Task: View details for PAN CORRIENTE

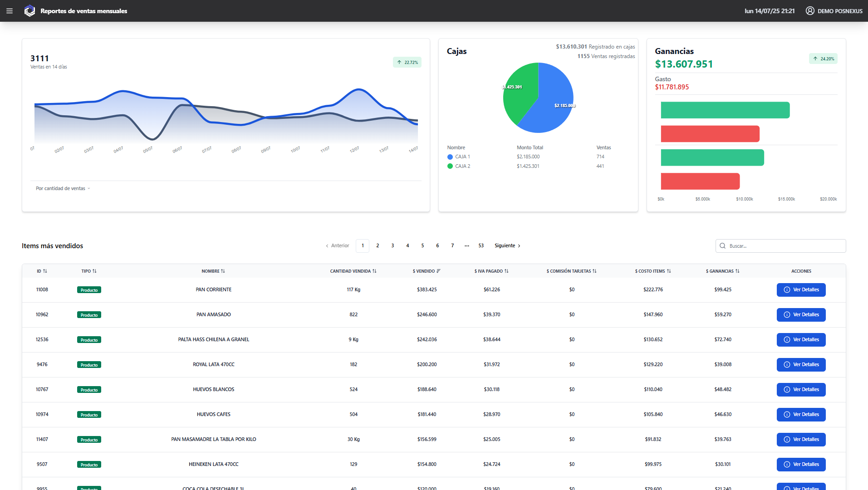Action: pos(801,290)
